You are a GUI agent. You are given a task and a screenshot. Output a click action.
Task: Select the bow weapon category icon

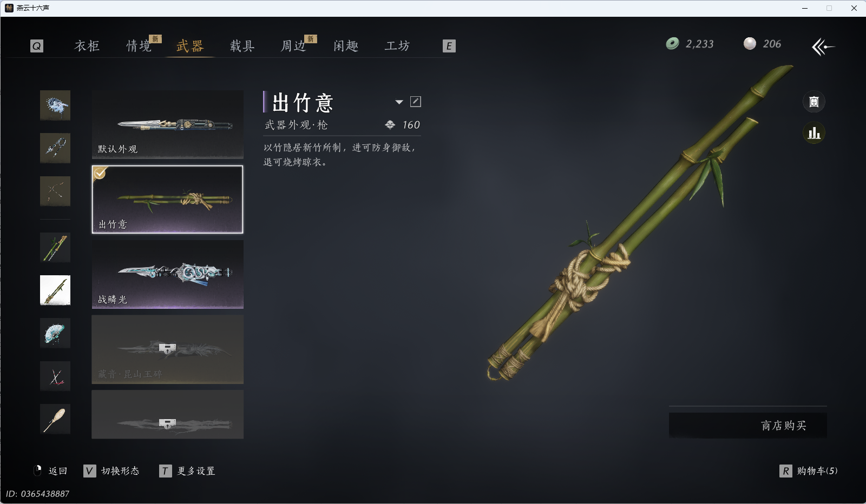pyautogui.click(x=55, y=191)
